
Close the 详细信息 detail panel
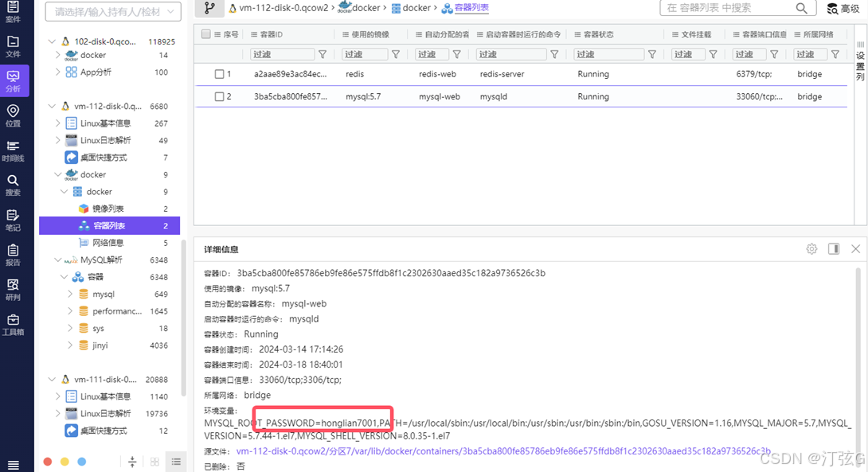point(855,249)
